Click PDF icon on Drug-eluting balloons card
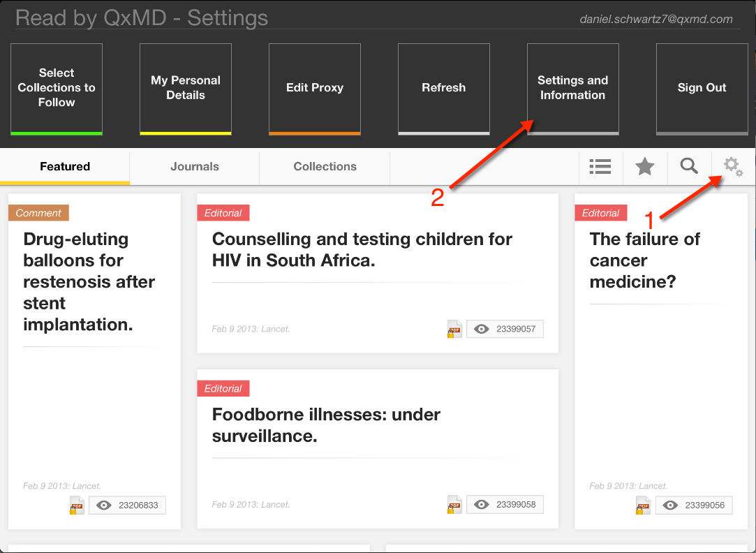The width and height of the screenshot is (756, 553). point(77,505)
